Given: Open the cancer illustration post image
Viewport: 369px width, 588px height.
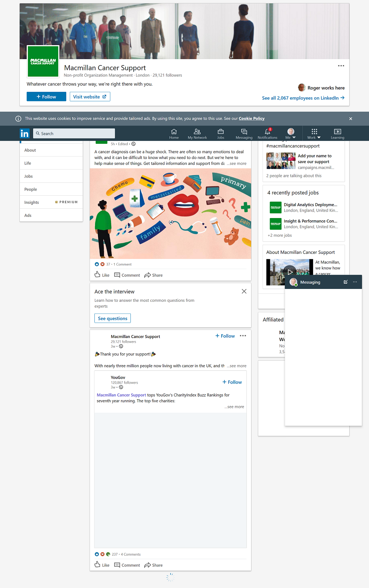Looking at the screenshot, I should coord(170,214).
